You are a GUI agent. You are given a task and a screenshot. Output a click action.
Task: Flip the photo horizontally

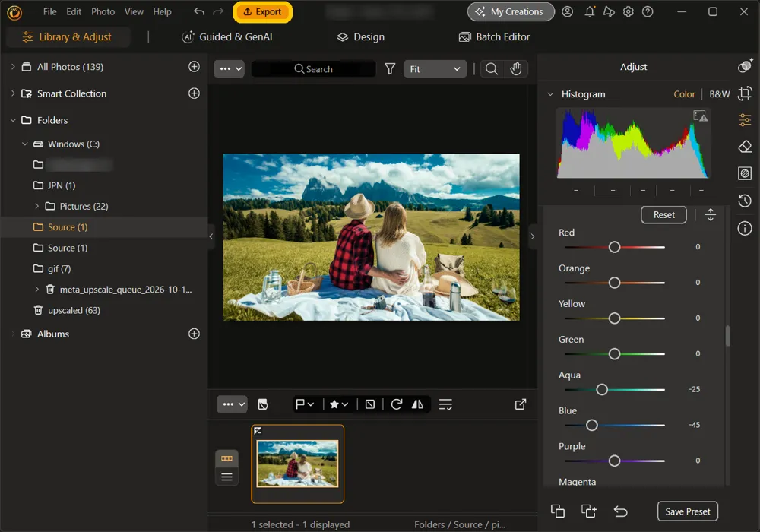[x=417, y=404]
